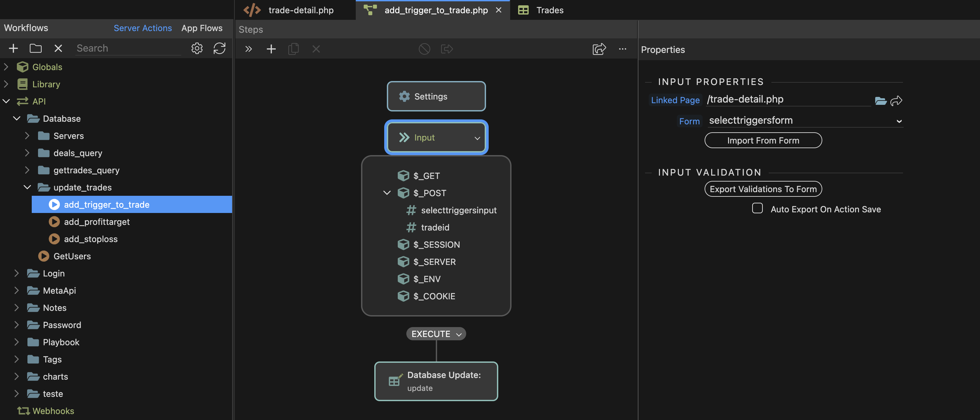Switch to the App Flows tab

coord(202,28)
